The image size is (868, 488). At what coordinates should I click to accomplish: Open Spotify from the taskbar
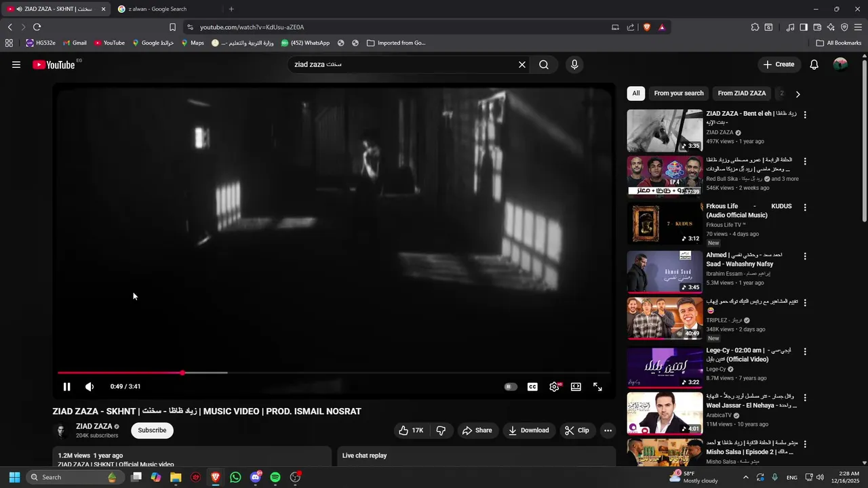[275, 477]
